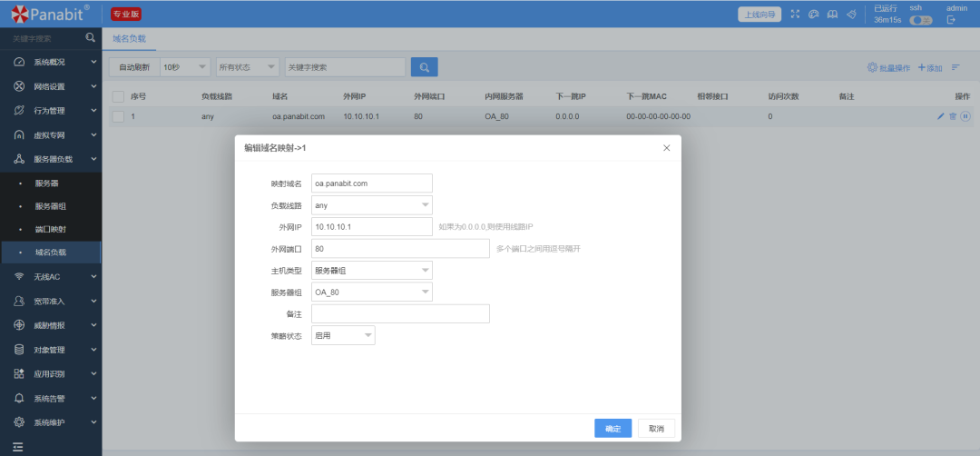Open the documentation book icon in the header
Viewport: 980px width, 456px height.
click(832, 14)
